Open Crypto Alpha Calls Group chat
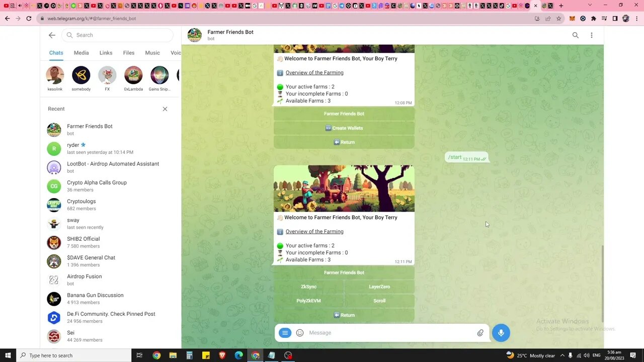Image resolution: width=644 pixels, height=362 pixels. pyautogui.click(x=110, y=186)
